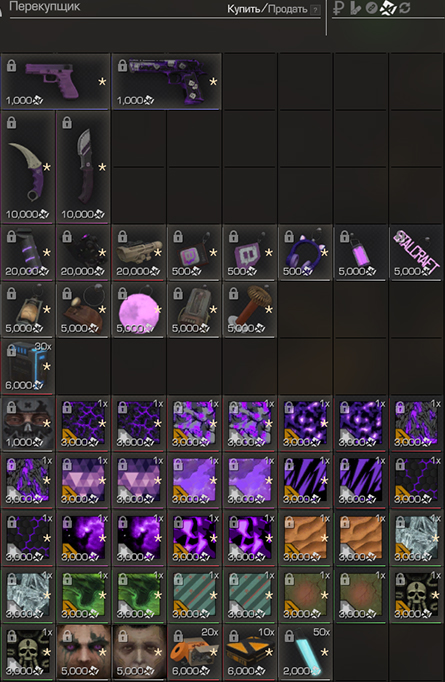
Task: Filter by ruble currency icon
Action: coord(337,8)
